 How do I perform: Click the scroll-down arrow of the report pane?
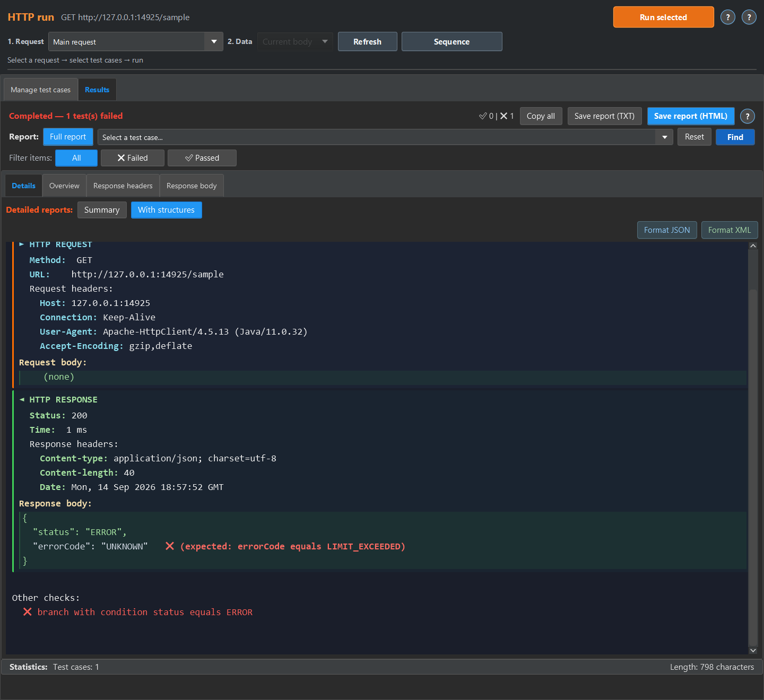tap(753, 650)
